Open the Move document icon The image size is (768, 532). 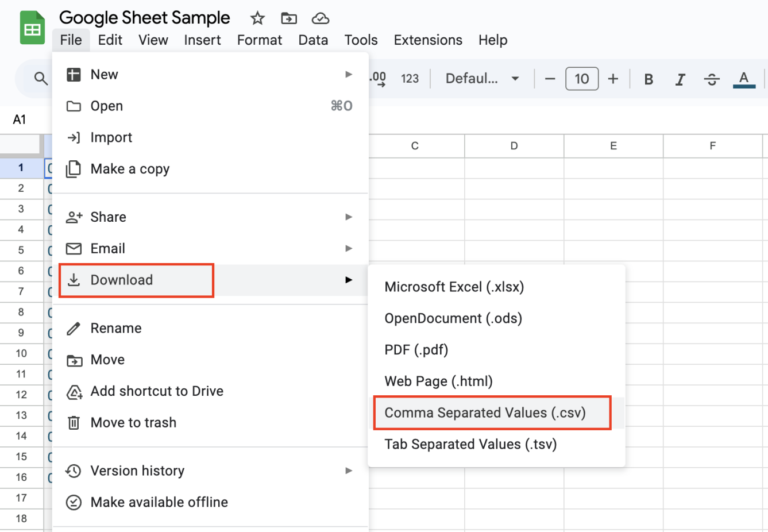pos(288,18)
